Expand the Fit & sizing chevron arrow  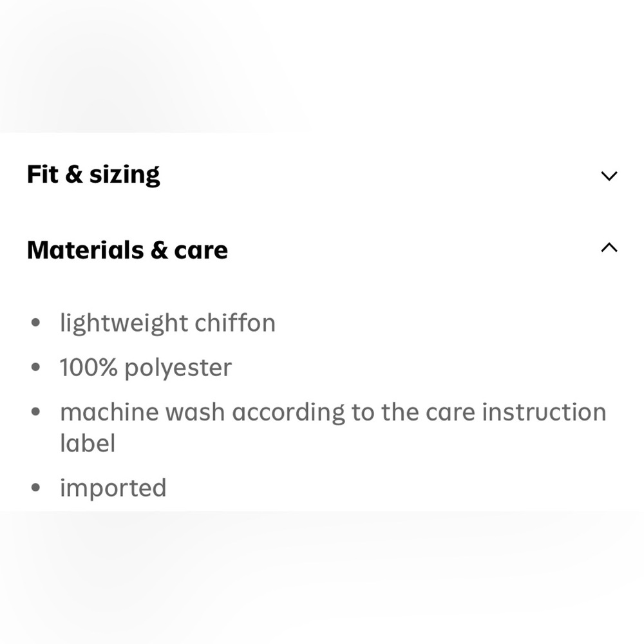tap(609, 176)
